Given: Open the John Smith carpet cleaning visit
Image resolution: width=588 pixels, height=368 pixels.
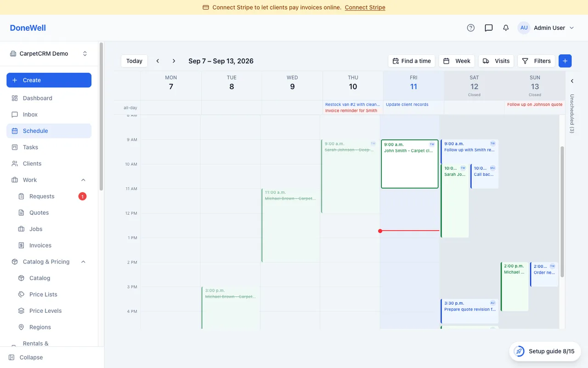Looking at the screenshot, I should [410, 164].
